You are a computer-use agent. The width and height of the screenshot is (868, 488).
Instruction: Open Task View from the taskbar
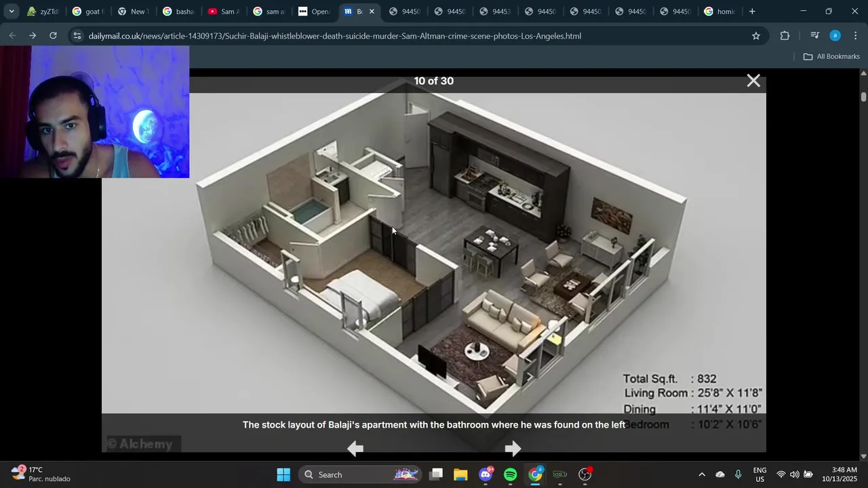click(x=436, y=474)
